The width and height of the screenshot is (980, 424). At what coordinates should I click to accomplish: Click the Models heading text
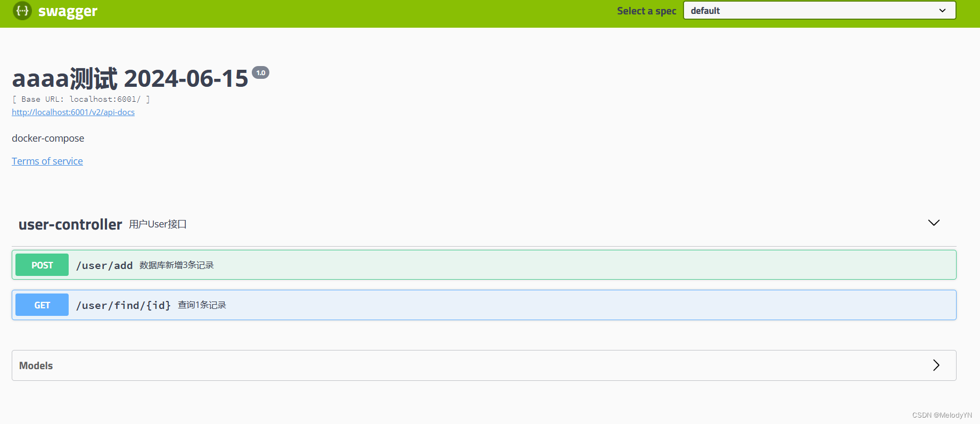[x=36, y=365]
